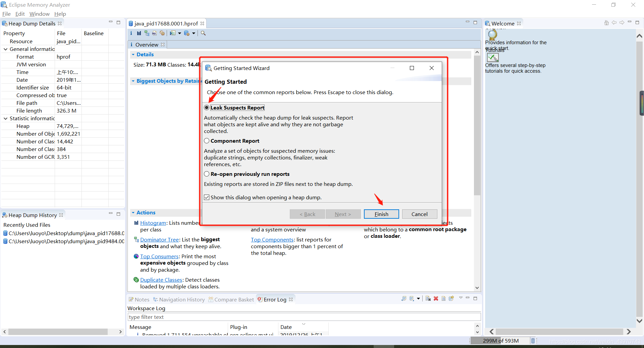Open the Edit menu
The width and height of the screenshot is (644, 348).
tap(20, 14)
